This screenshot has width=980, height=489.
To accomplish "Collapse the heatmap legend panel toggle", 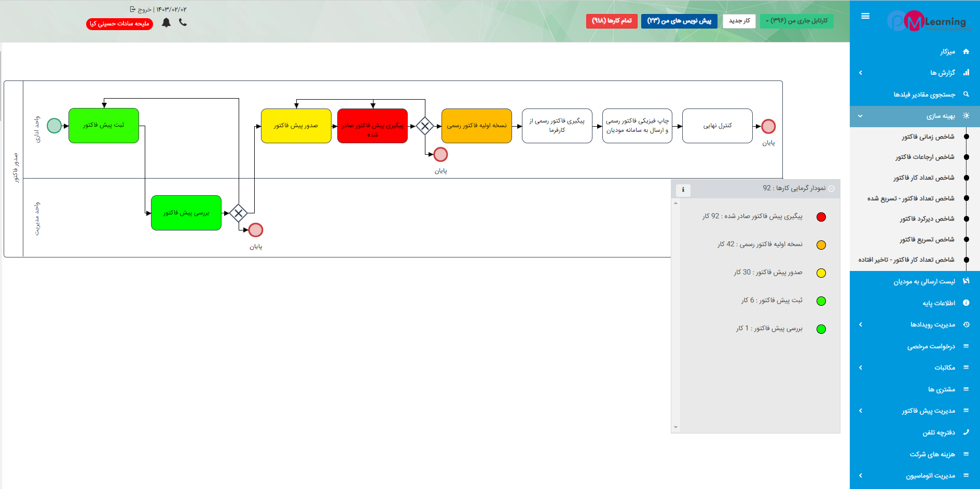I will point(832,188).
